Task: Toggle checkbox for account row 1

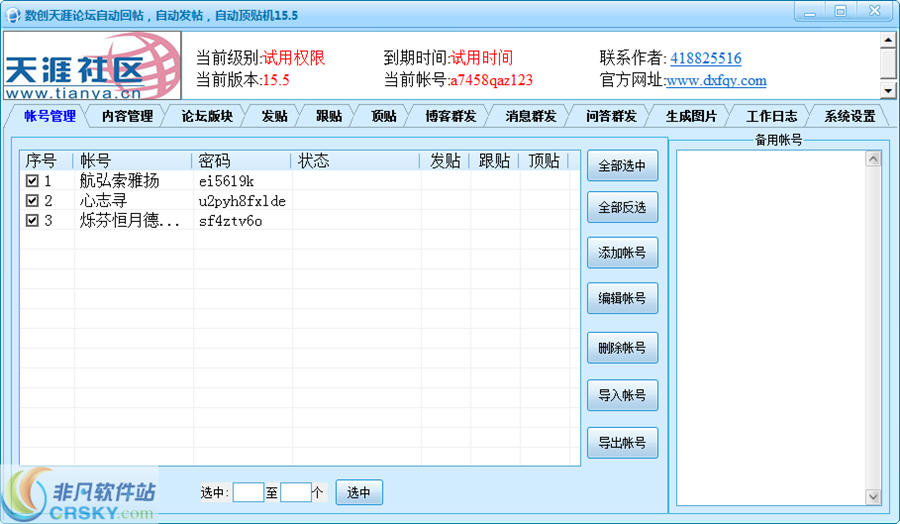Action: 32,181
